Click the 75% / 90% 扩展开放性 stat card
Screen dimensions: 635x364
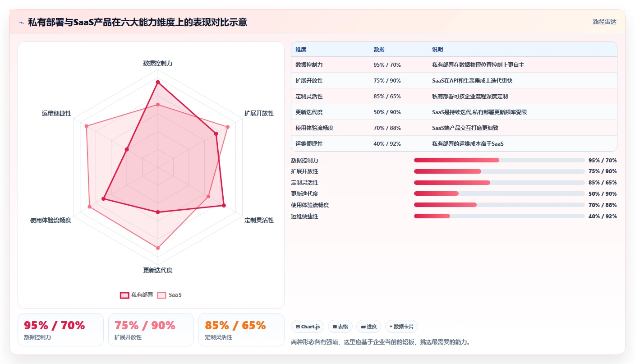tap(151, 330)
